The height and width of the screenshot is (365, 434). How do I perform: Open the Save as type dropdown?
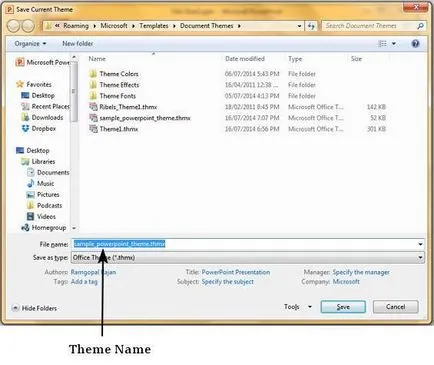point(248,257)
